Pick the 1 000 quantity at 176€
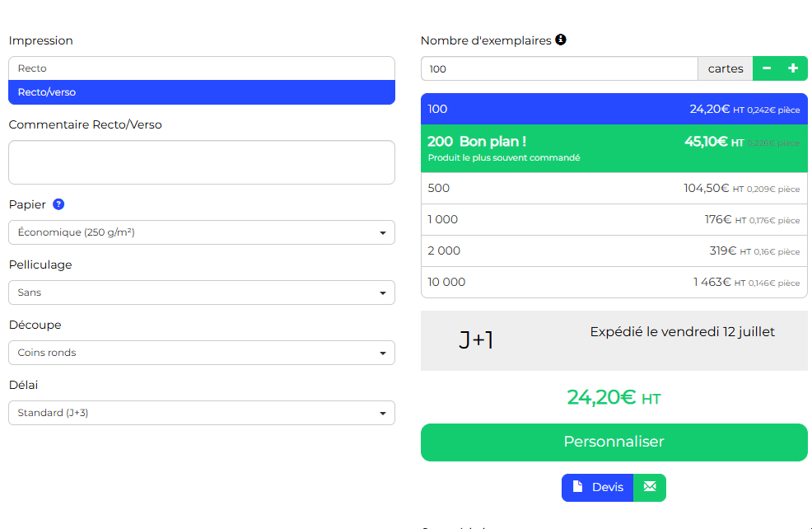Image resolution: width=812 pixels, height=529 pixels. [614, 219]
